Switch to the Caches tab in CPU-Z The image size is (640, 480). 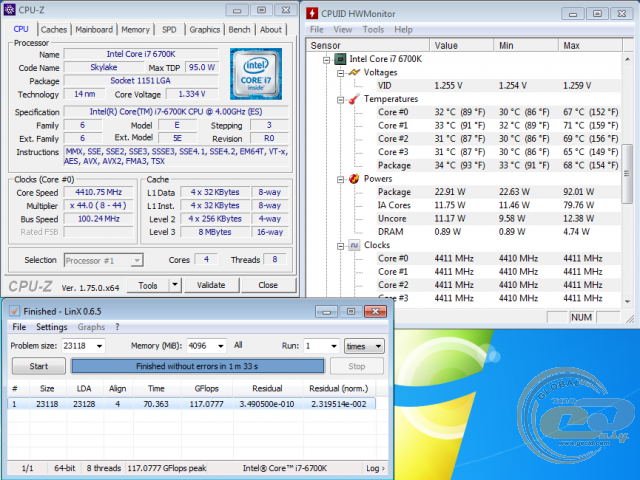coord(53,29)
